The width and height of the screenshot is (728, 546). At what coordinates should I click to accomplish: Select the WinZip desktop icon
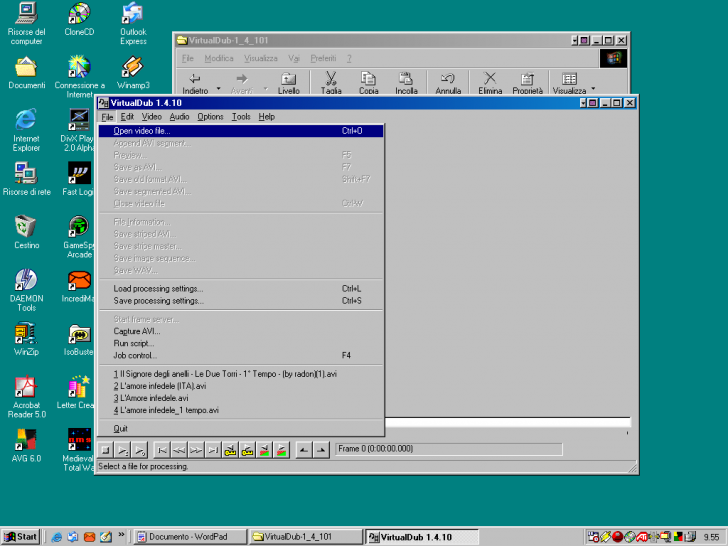26,339
